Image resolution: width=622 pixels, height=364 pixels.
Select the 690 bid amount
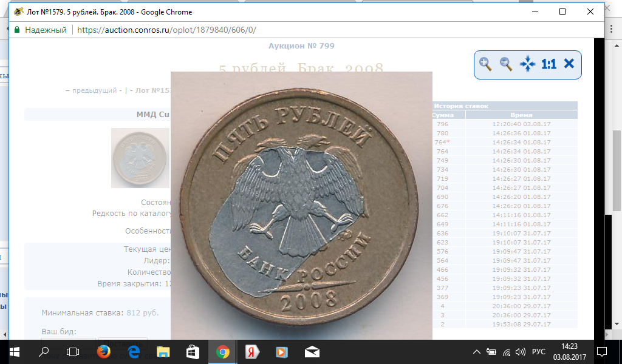click(x=442, y=197)
